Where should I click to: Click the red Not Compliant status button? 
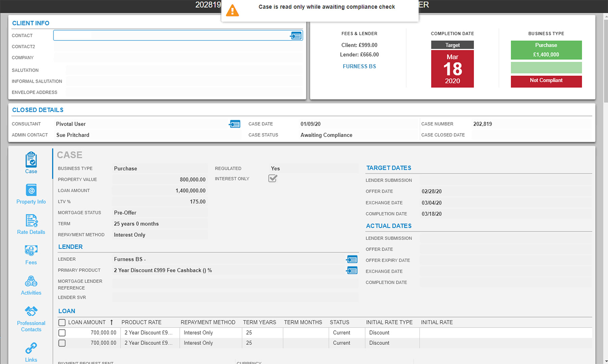pos(546,81)
